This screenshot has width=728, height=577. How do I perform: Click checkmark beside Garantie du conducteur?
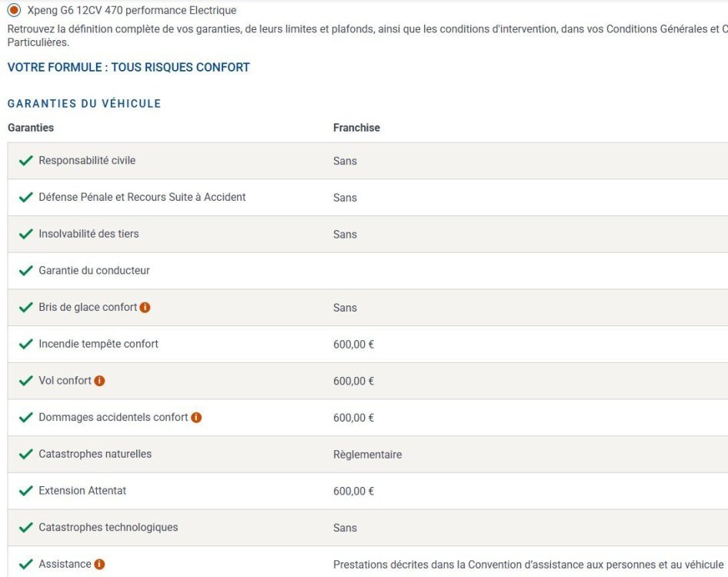pos(26,271)
